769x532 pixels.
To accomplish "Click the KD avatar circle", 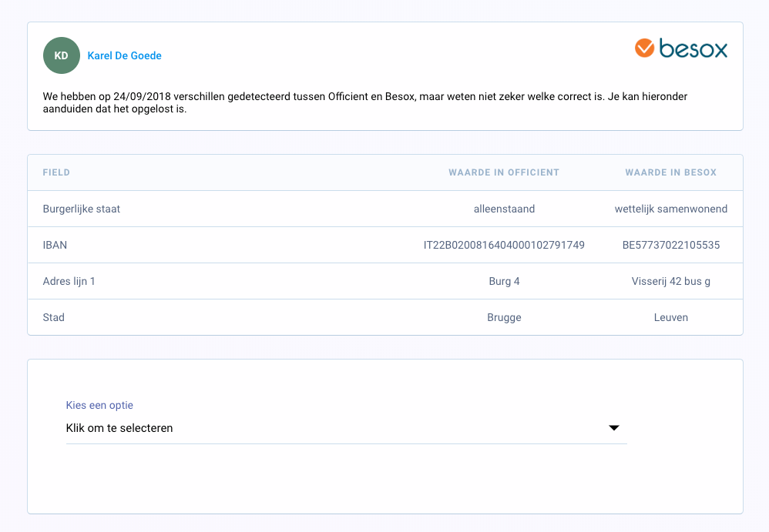I will tap(62, 55).
